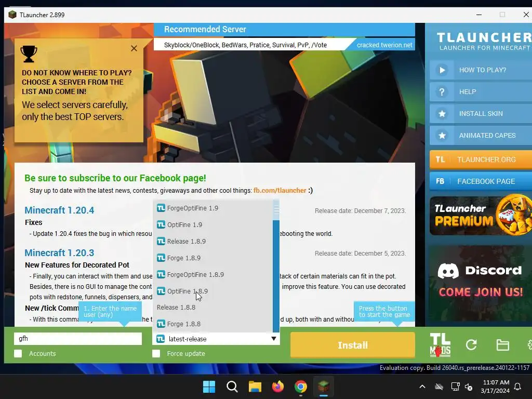
Task: Select OptiFine 1.9 from version list
Action: (213, 224)
